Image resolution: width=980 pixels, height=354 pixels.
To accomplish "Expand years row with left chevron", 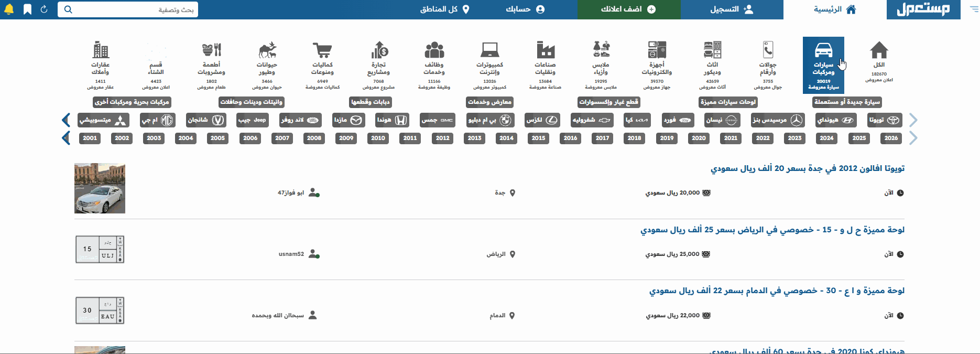I will point(66,138).
